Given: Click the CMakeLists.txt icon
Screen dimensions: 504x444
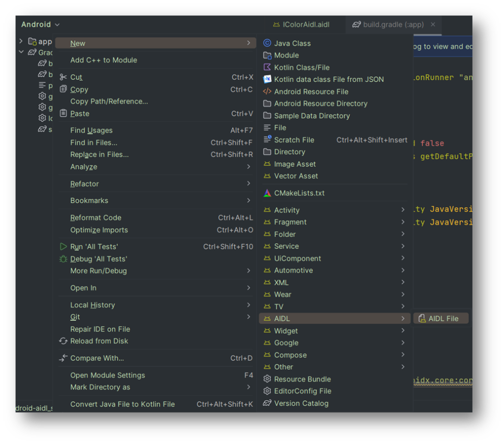Looking at the screenshot, I should tap(267, 193).
